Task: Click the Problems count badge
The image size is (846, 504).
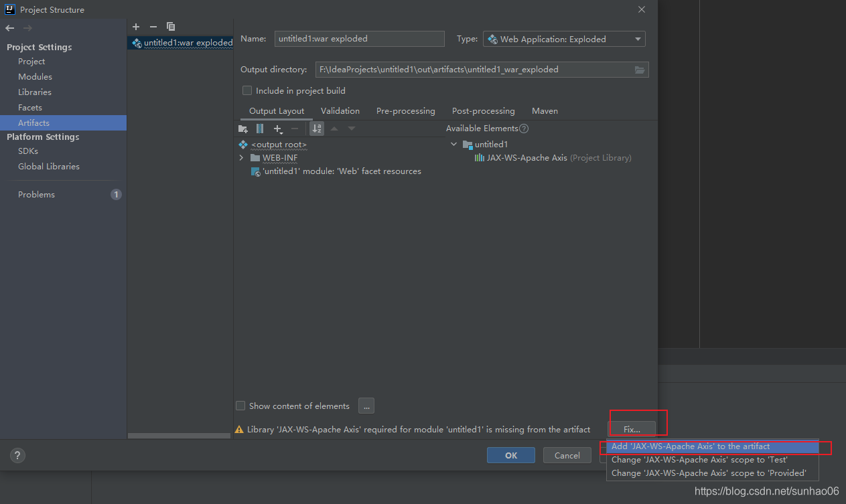Action: [x=116, y=195]
